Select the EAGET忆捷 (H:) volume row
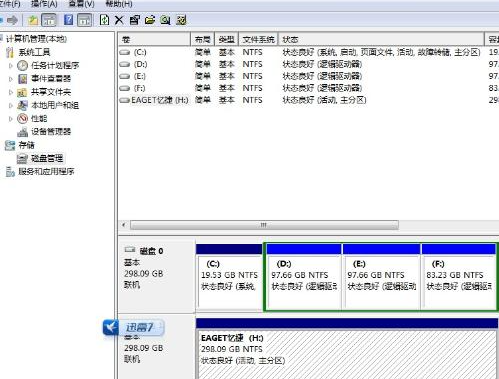Image resolution: width=499 pixels, height=379 pixels. click(308, 100)
